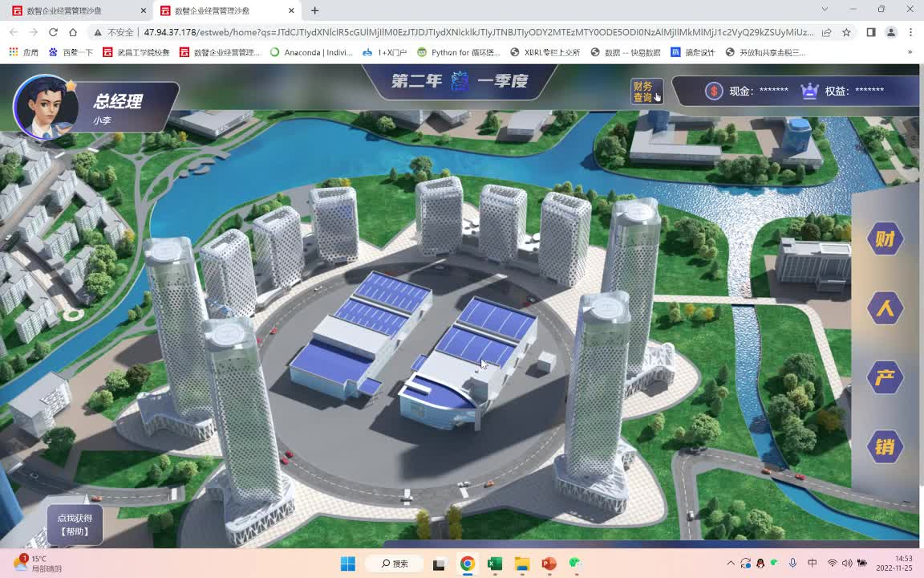Viewport: 924px width, 578px height.
Task: Open the 数智企业经营管理 bookmark
Action: pyautogui.click(x=220, y=52)
